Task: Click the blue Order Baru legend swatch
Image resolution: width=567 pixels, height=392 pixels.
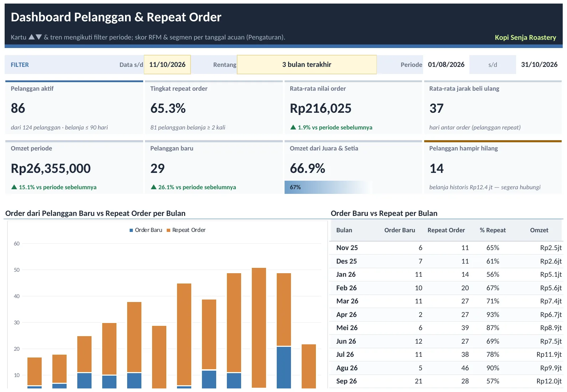Action: click(131, 231)
